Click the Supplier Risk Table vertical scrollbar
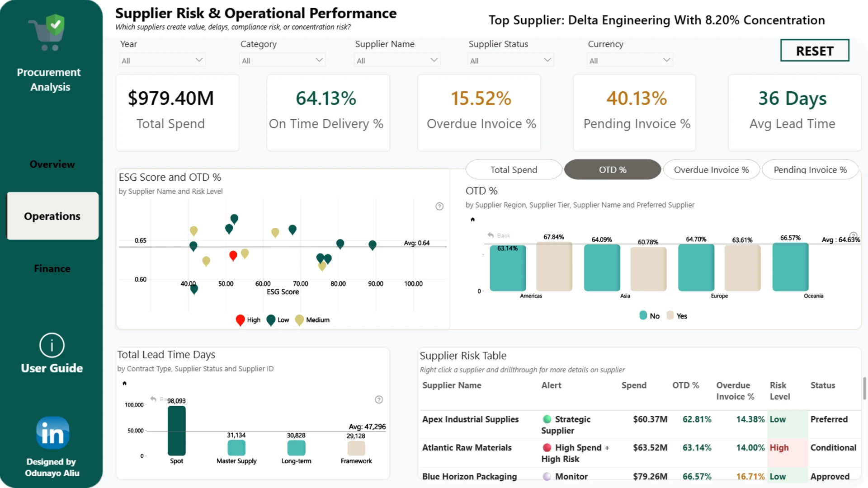 coord(864,389)
